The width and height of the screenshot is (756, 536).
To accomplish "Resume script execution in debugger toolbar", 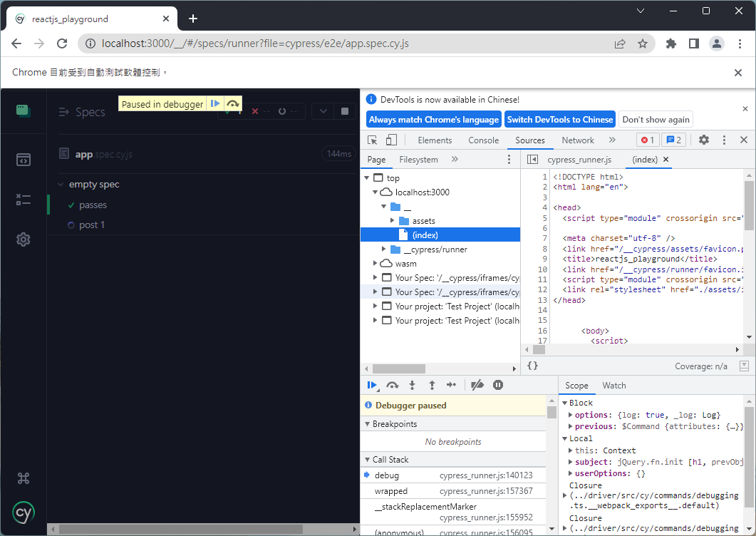I will (372, 385).
